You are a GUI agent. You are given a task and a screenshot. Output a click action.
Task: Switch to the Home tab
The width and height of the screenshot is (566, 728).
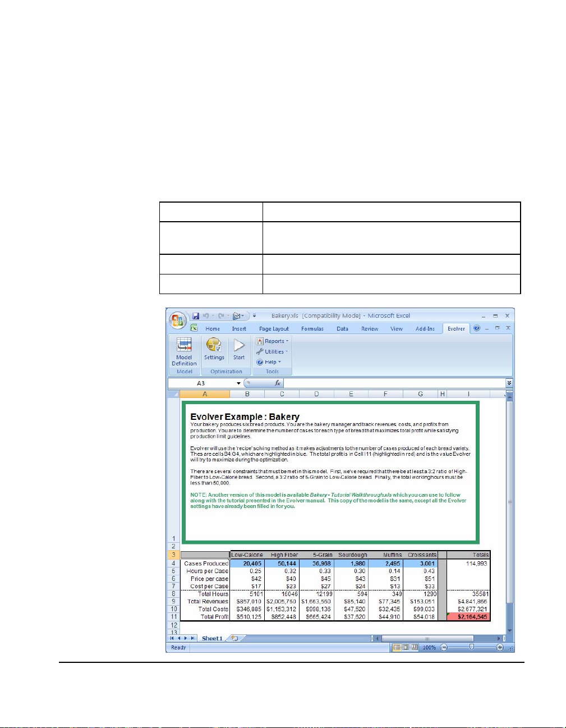(213, 329)
